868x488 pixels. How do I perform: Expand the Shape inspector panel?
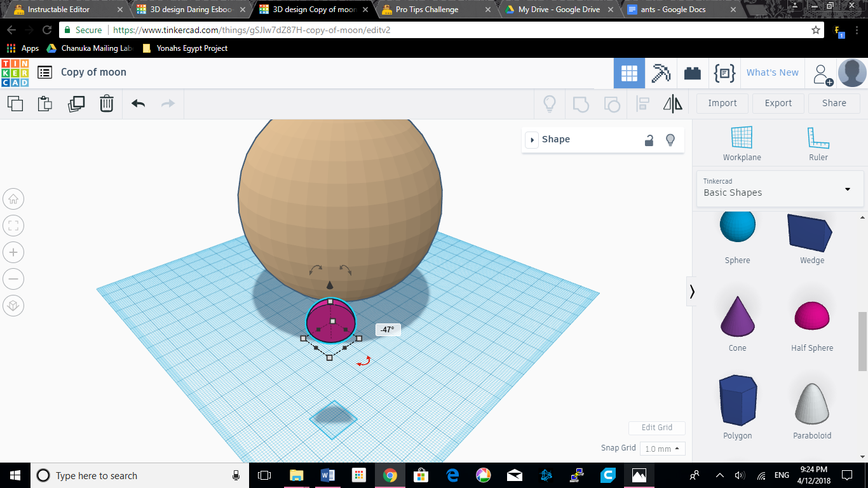531,140
